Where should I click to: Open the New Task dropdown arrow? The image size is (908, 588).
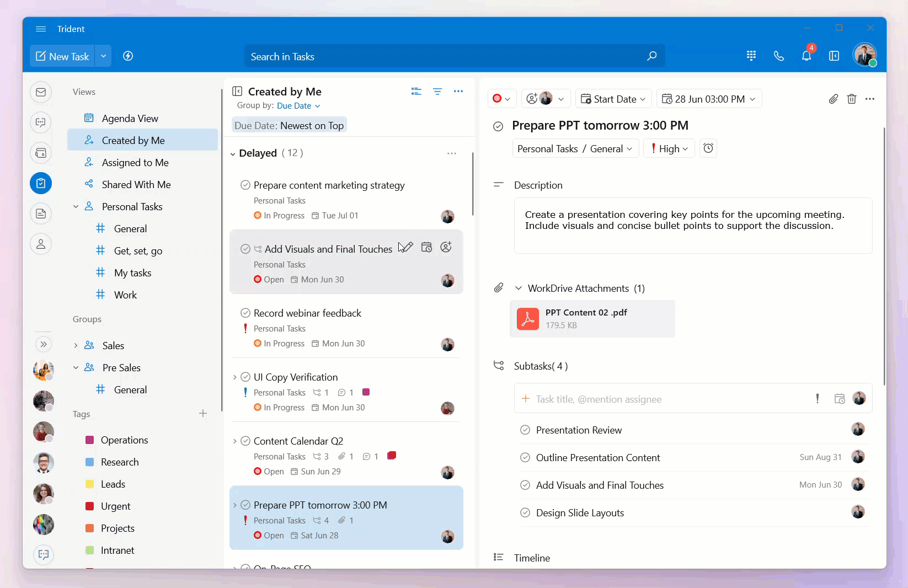103,56
